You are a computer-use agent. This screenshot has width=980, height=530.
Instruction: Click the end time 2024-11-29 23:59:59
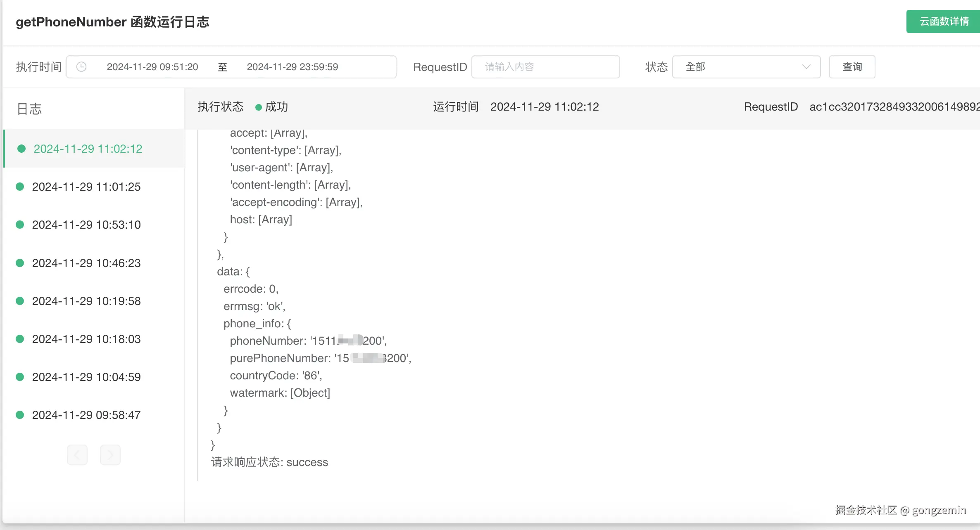coord(292,67)
